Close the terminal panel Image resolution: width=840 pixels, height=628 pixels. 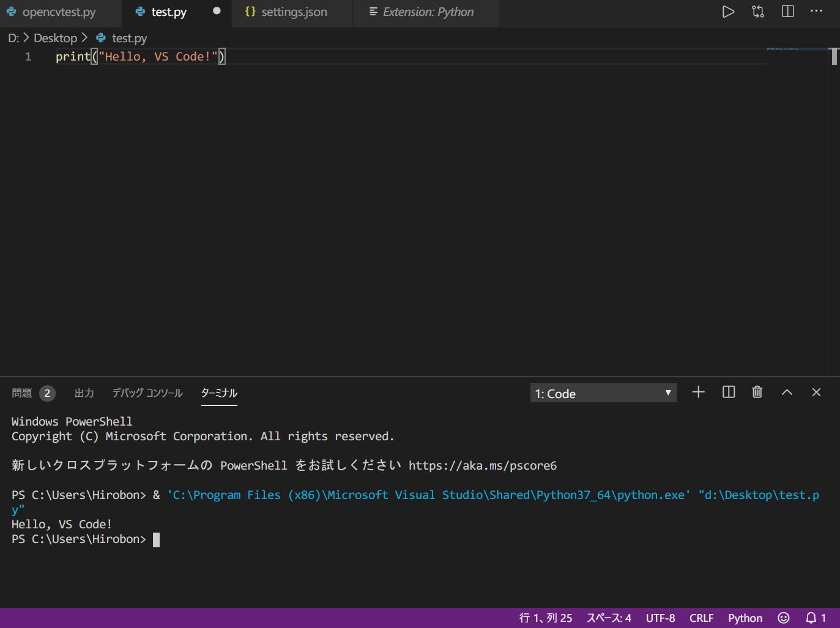point(816,393)
